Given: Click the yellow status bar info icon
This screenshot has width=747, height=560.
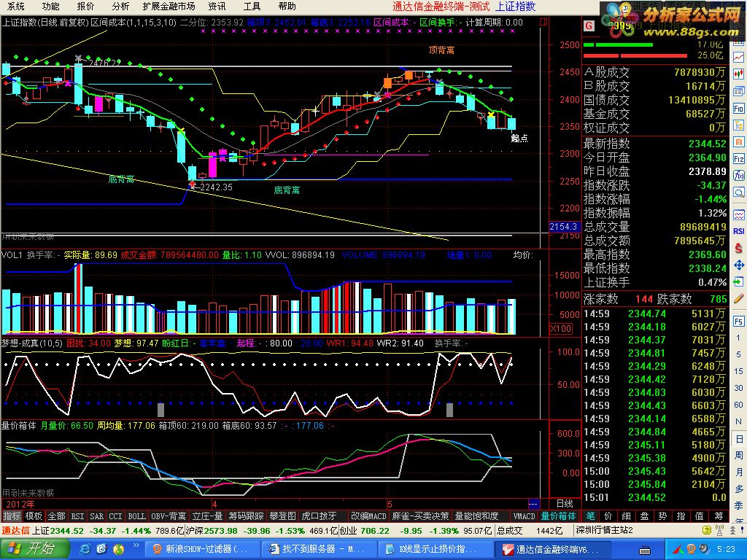Looking at the screenshot, I should pos(707,530).
